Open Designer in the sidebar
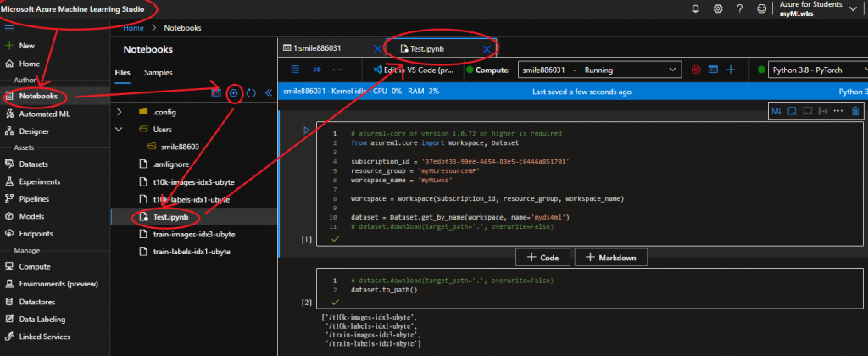Image resolution: width=868 pixels, height=356 pixels. coord(26,131)
